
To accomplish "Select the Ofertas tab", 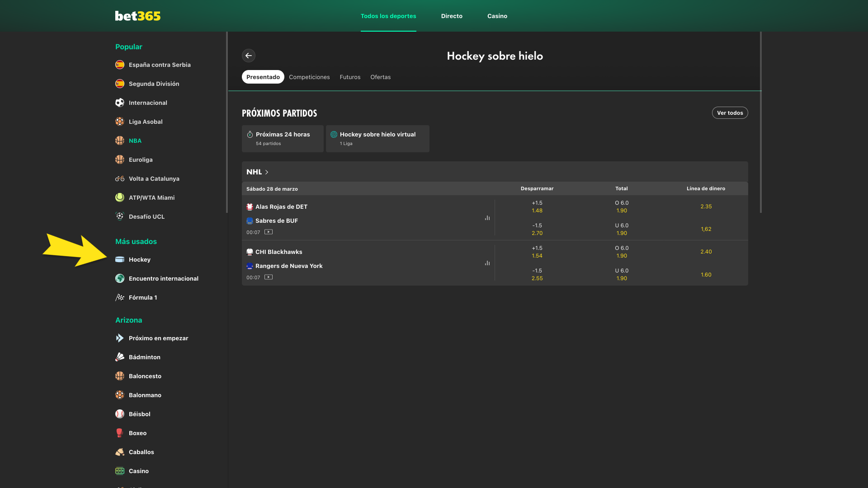I will [381, 77].
